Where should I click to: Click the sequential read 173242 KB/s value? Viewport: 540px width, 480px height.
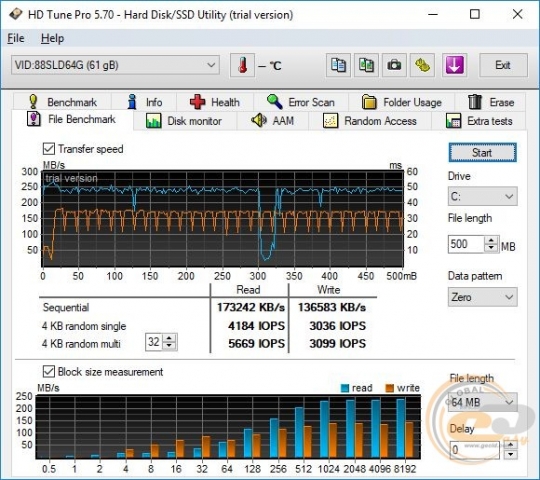[x=251, y=307]
